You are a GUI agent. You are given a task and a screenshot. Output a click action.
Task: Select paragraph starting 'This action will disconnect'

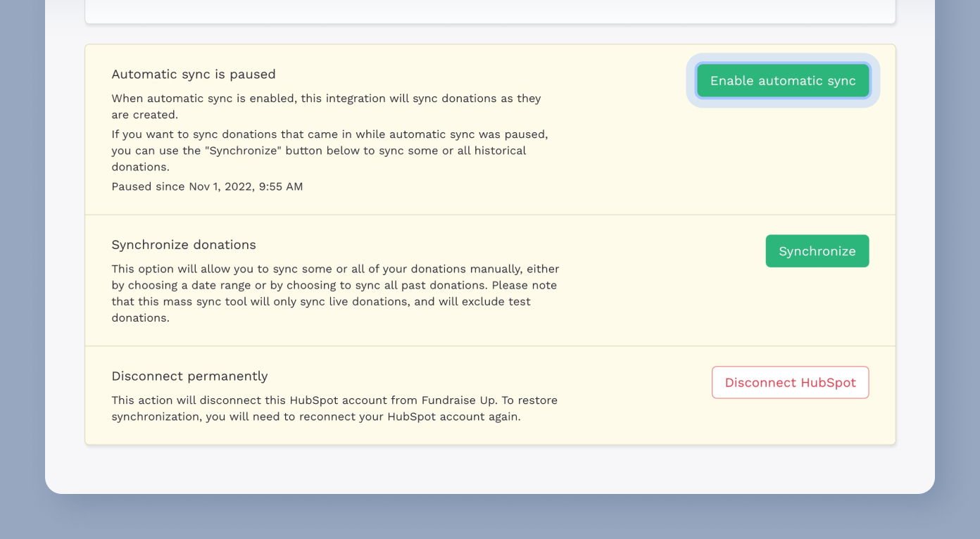(334, 408)
